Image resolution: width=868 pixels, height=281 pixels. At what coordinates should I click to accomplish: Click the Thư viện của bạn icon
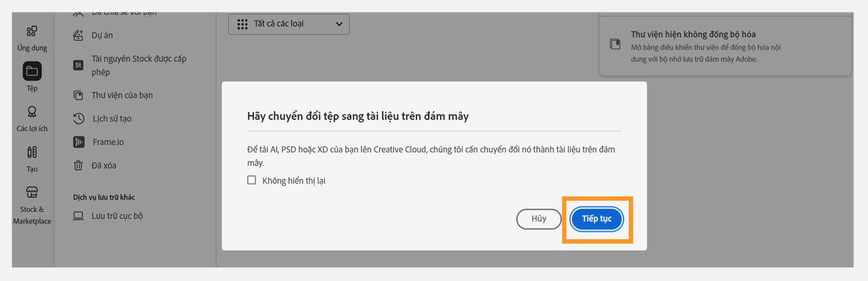pos(78,95)
